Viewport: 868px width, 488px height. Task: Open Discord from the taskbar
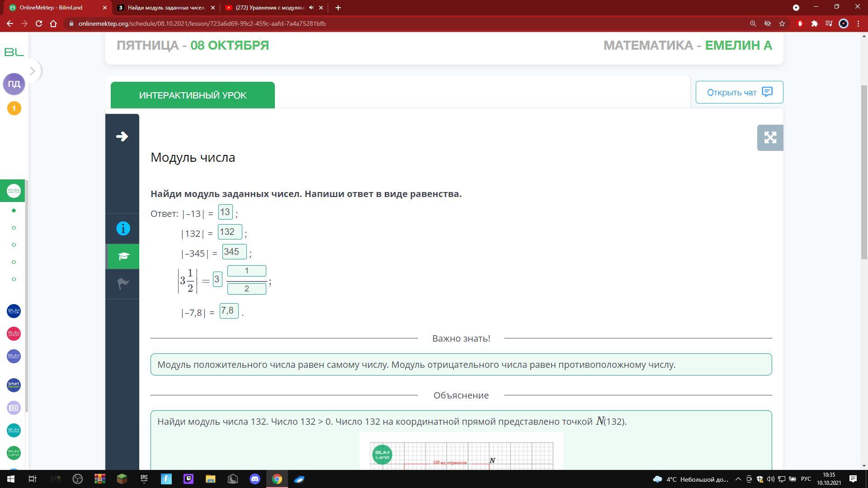pos(255,479)
